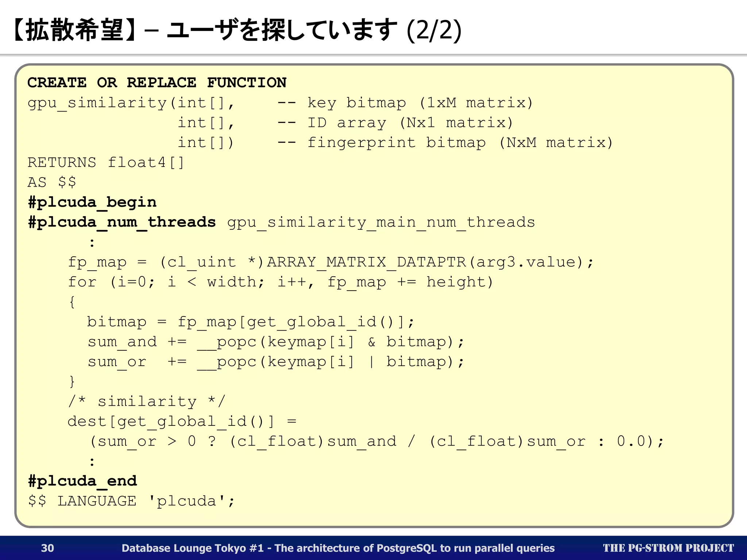Click 'THE PG-STROM PROJECT' footer logo text

pyautogui.click(x=668, y=548)
